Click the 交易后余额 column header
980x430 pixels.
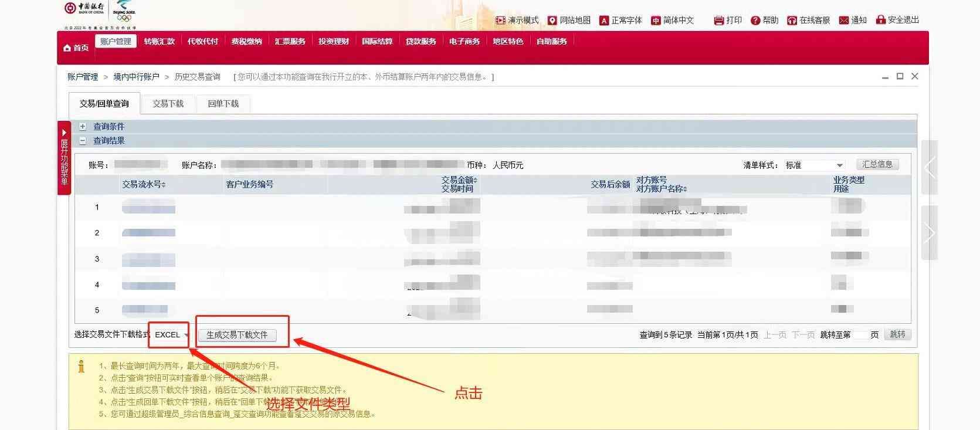610,184
